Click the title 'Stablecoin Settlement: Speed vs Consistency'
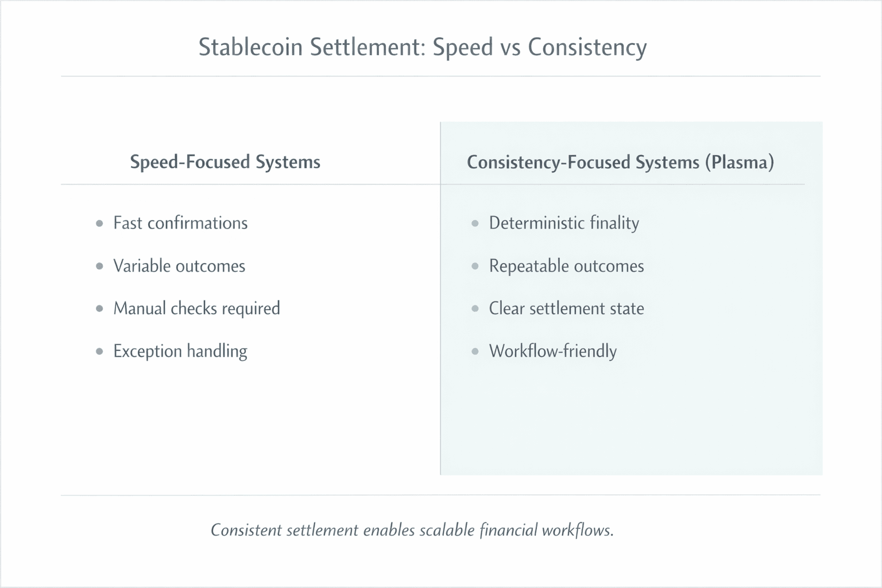This screenshot has width=882, height=588. [x=423, y=48]
